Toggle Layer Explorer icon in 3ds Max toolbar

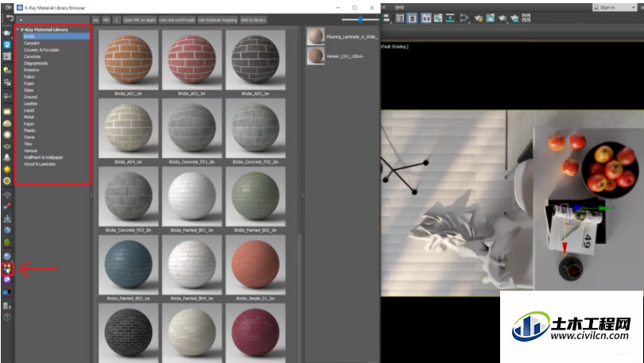click(x=412, y=18)
